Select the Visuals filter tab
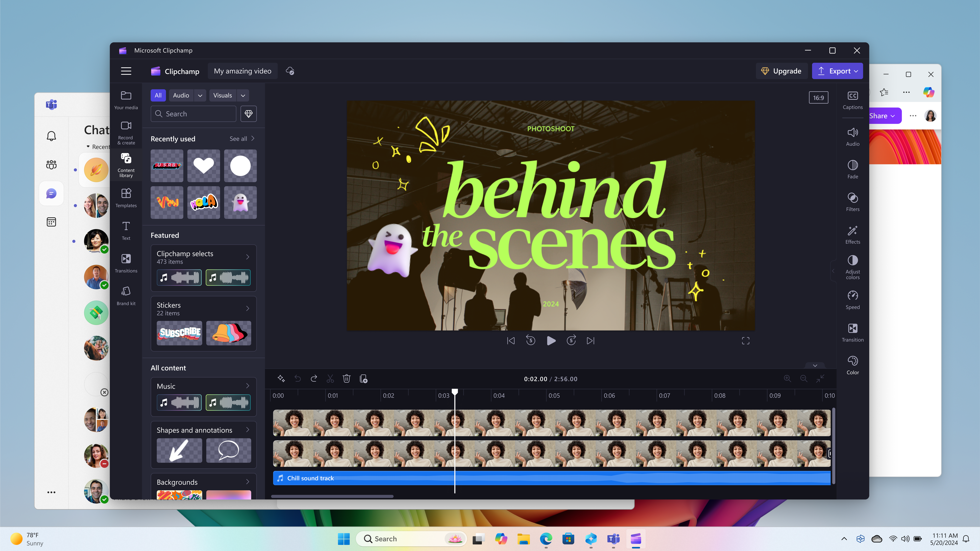The width and height of the screenshot is (980, 551). (x=223, y=95)
